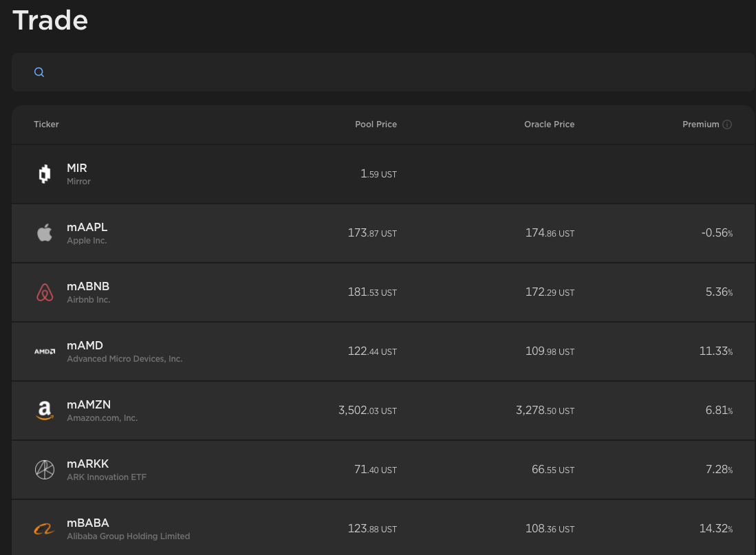Click the Advanced Micro Devices, Inc. label
Screen dimensions: 756x555
click(125, 359)
